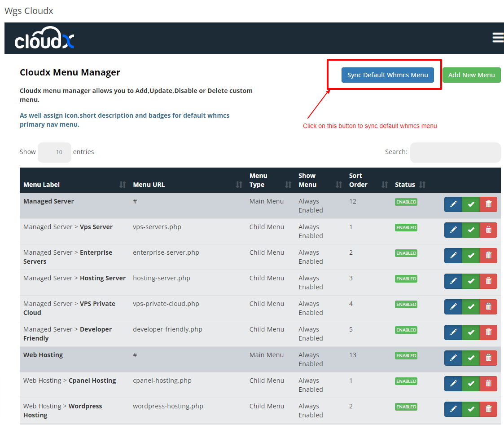Edit the Vps Server menu row
This screenshot has width=504, height=425.
click(453, 230)
